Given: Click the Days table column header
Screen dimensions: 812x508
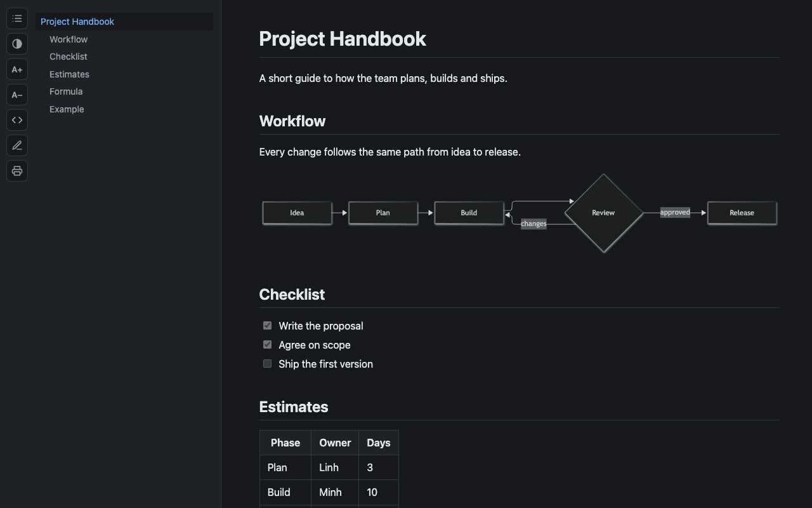Looking at the screenshot, I should point(379,443).
